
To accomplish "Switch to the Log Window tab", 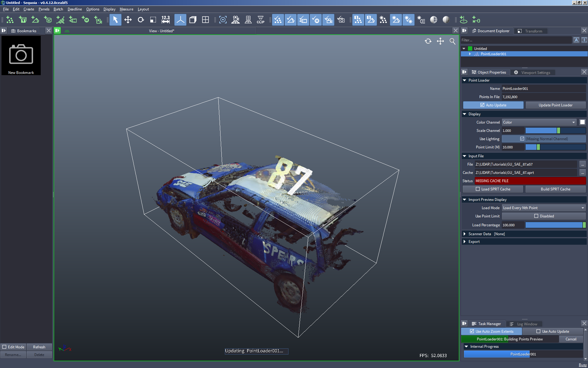I will pyautogui.click(x=524, y=324).
